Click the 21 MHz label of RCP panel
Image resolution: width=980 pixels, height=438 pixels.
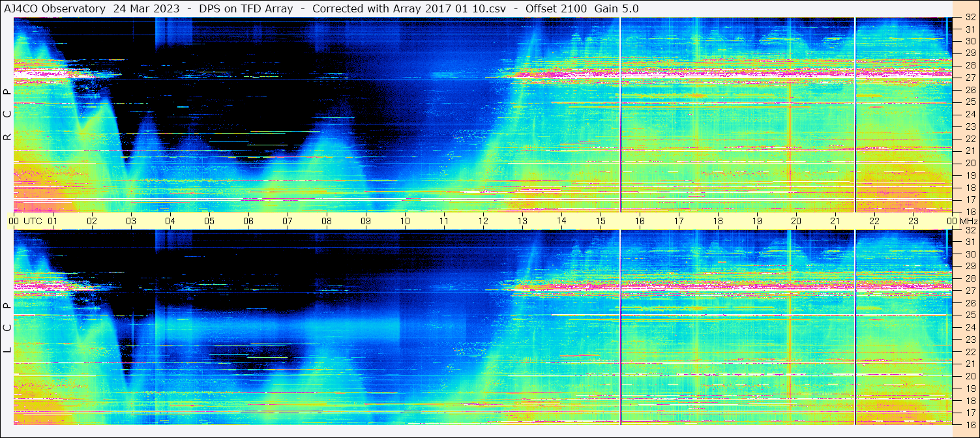970,151
